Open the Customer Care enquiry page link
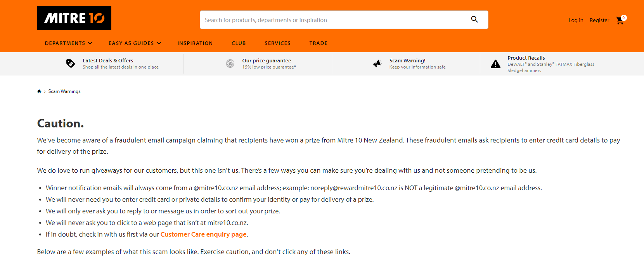The height and width of the screenshot is (261, 644). pyautogui.click(x=204, y=234)
